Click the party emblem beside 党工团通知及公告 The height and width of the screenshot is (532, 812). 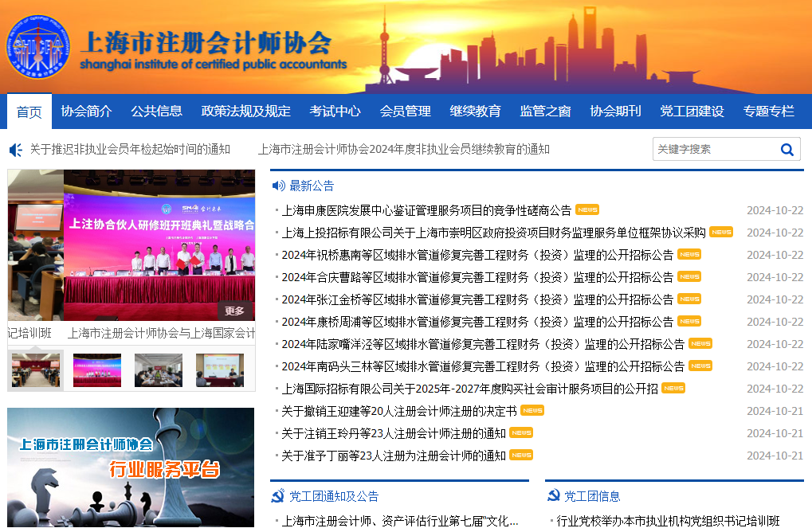(x=278, y=496)
